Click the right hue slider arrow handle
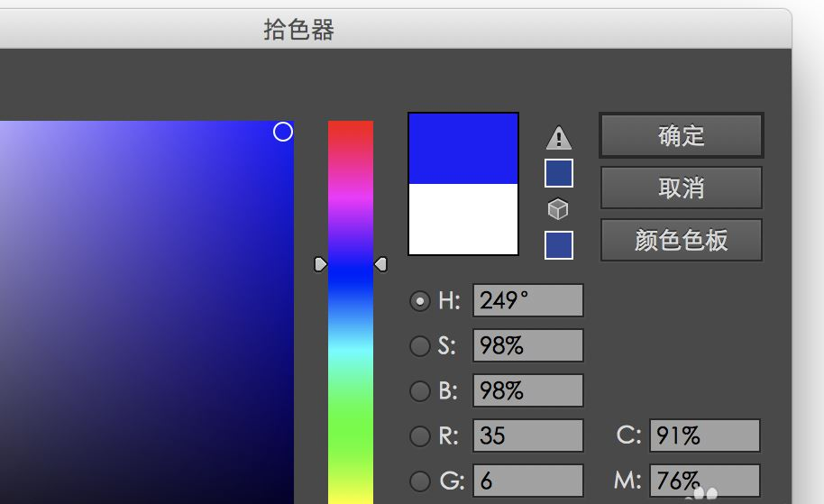The image size is (824, 504). coord(381,264)
